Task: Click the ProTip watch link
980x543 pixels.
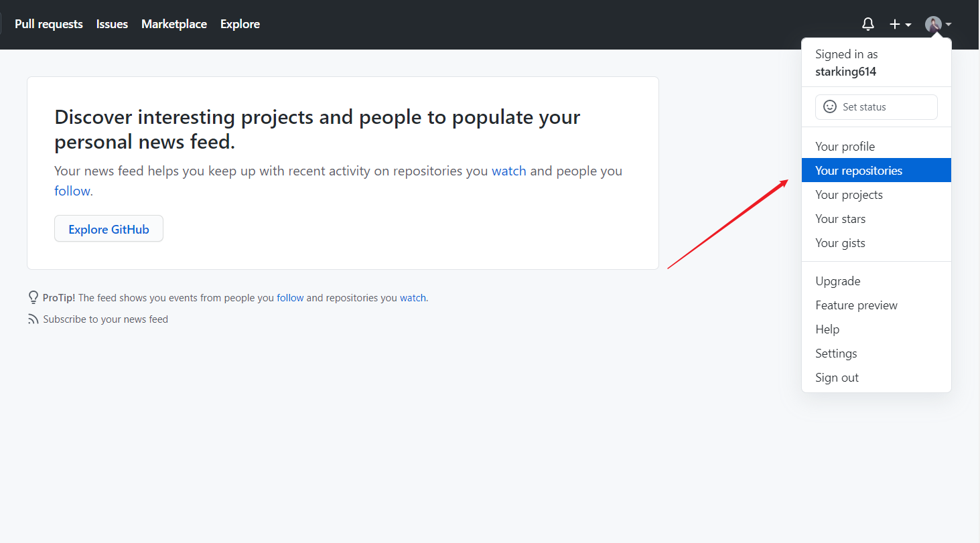Action: coord(413,298)
